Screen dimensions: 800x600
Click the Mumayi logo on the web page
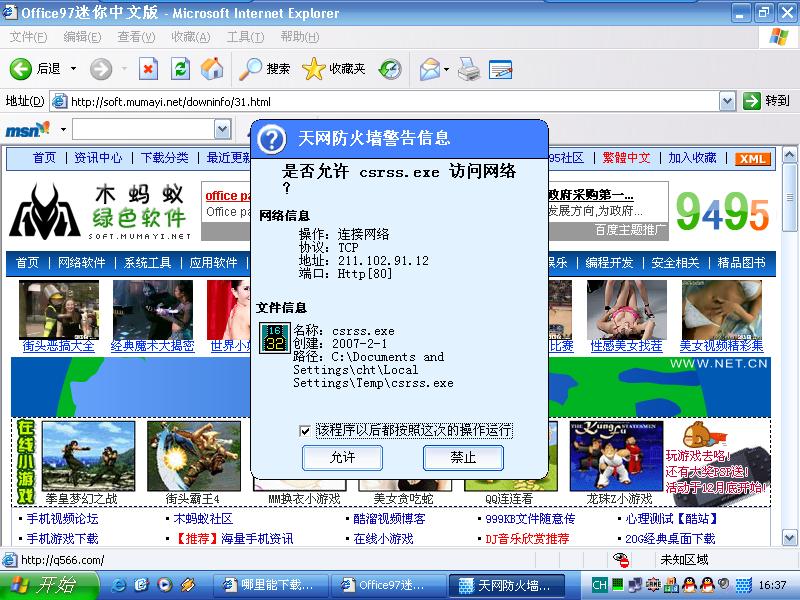click(x=45, y=212)
